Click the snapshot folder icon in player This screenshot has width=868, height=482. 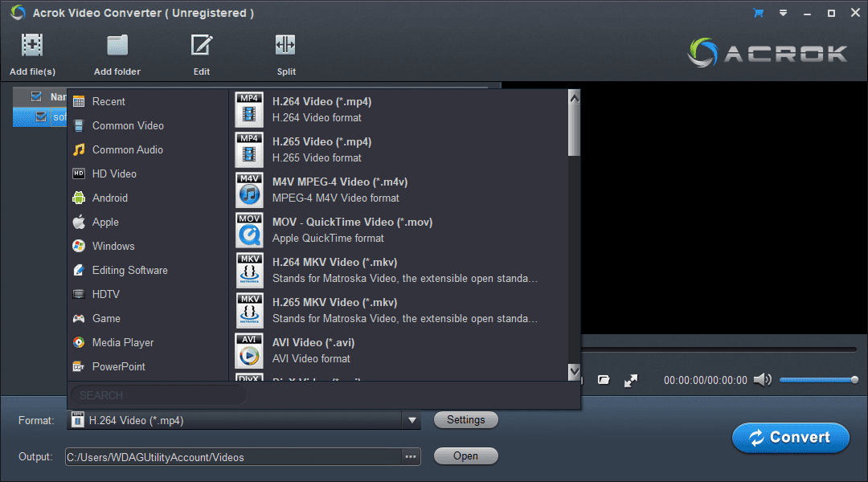pyautogui.click(x=604, y=380)
